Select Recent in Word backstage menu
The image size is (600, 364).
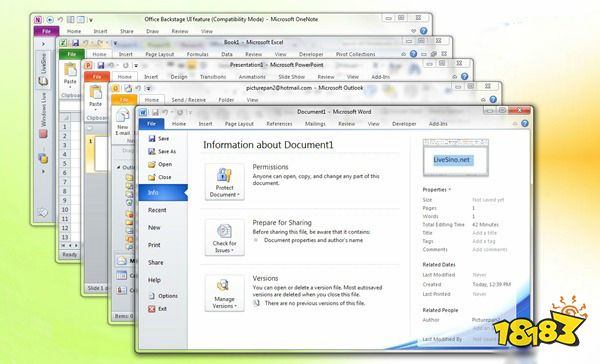click(157, 210)
